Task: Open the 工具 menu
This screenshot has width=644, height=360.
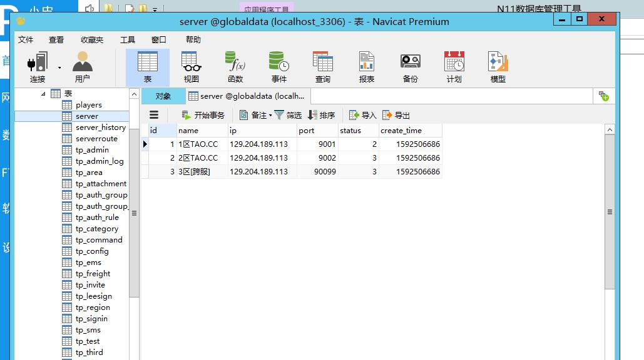Action: point(128,39)
